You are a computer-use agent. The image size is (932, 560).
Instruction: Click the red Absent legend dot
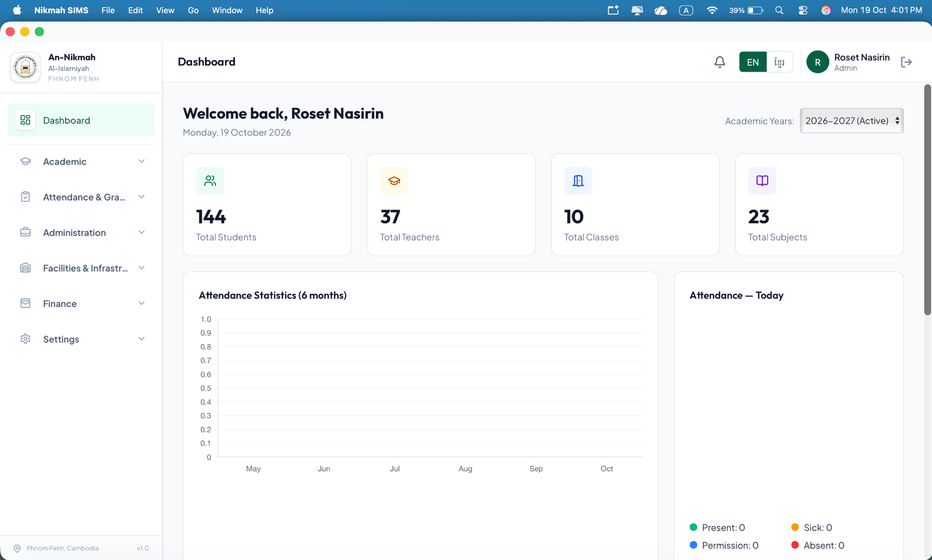795,545
